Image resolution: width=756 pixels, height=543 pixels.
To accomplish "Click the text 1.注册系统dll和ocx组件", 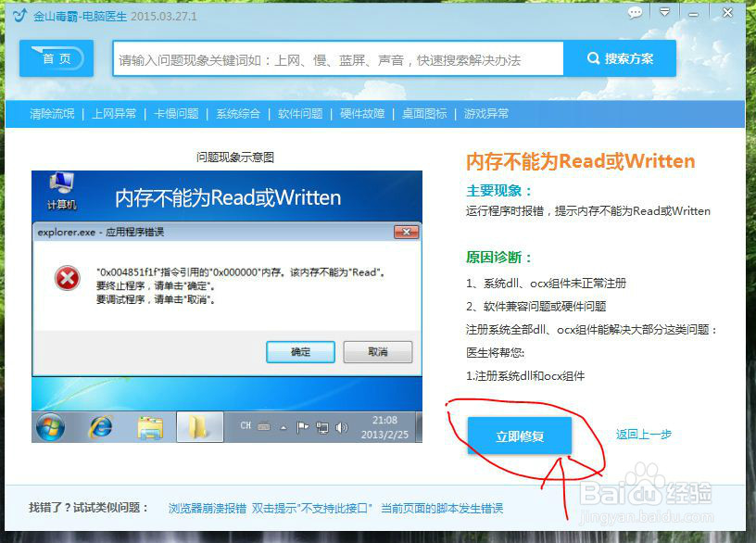I will [525, 375].
